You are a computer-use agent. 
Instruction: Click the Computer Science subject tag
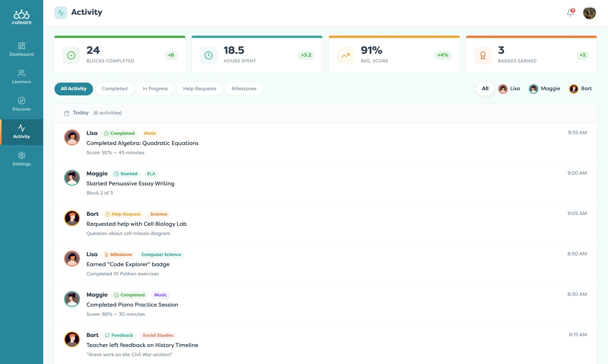coord(161,255)
